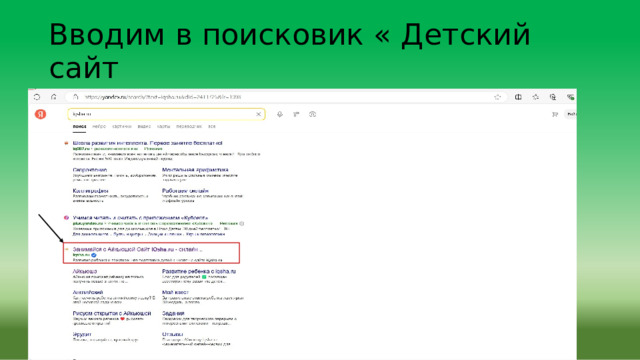The height and width of the screenshot is (360, 640).
Task: Open the Рисуем открытки с Айкьюшей sitelink
Action: tap(112, 313)
